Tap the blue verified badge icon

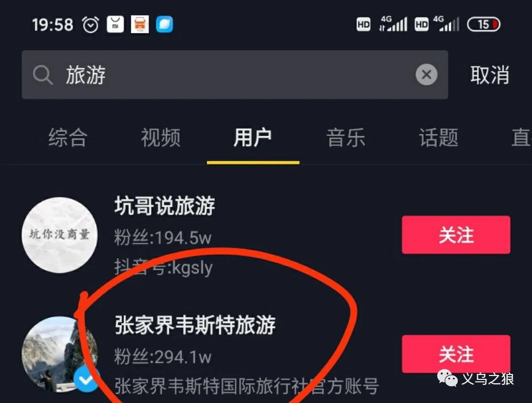(86, 379)
